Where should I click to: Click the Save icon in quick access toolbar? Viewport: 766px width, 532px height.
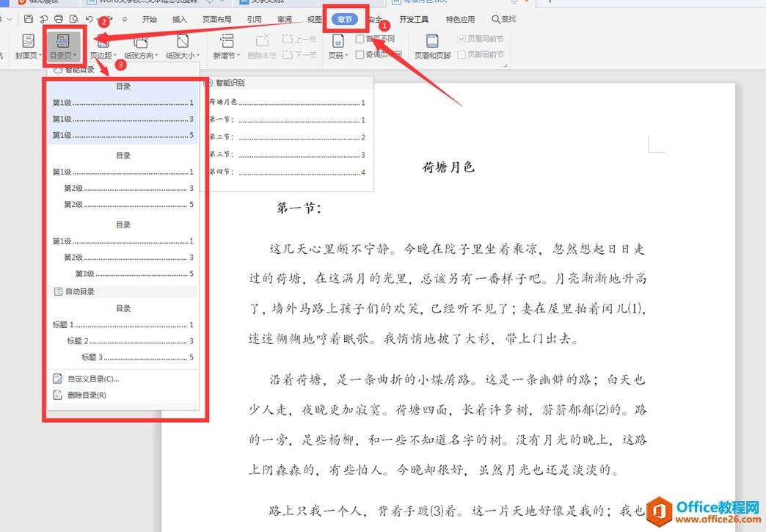pos(28,19)
